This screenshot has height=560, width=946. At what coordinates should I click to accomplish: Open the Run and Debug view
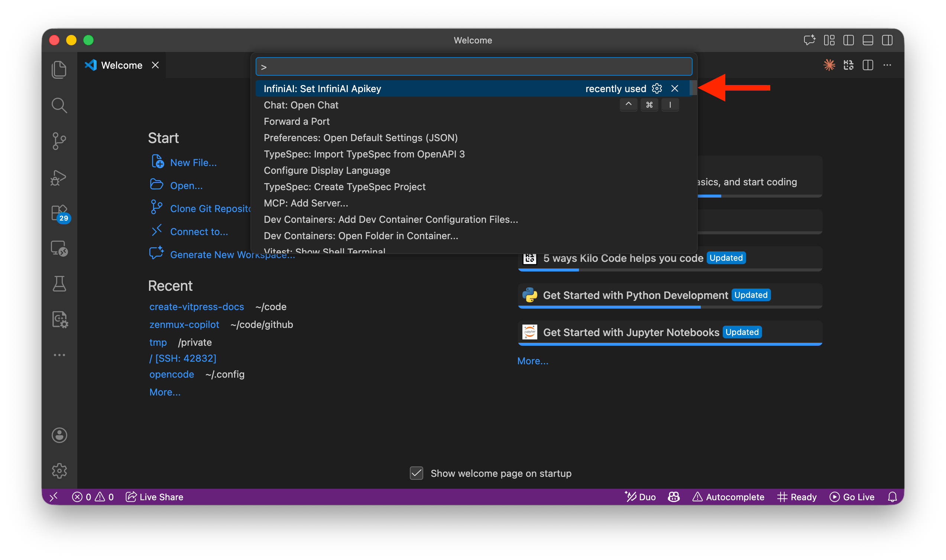[59, 177]
